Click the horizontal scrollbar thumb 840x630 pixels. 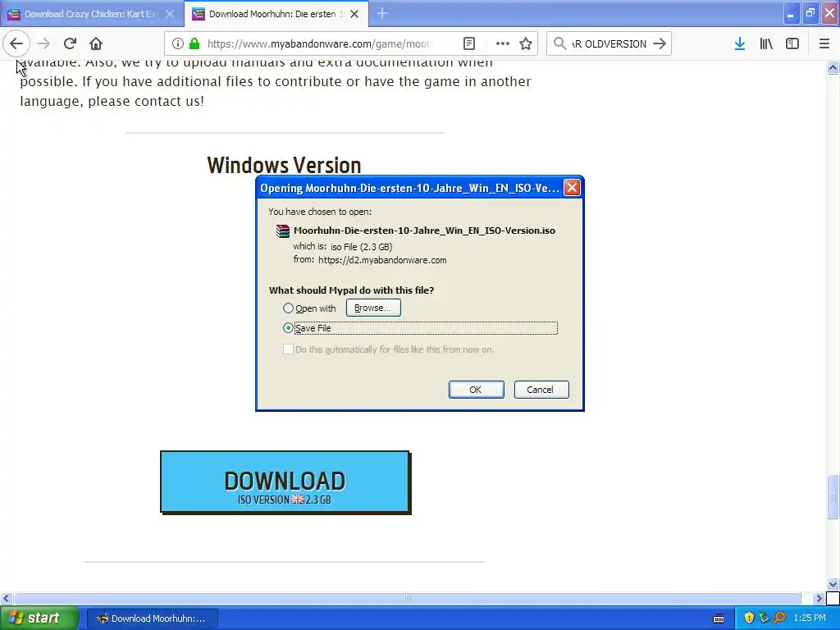coord(407,598)
